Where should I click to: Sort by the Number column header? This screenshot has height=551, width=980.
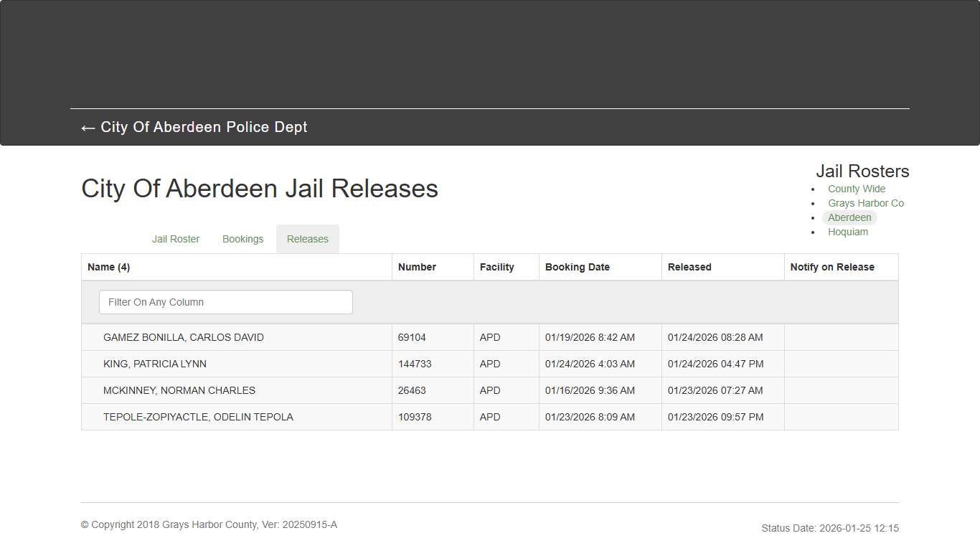coord(417,266)
